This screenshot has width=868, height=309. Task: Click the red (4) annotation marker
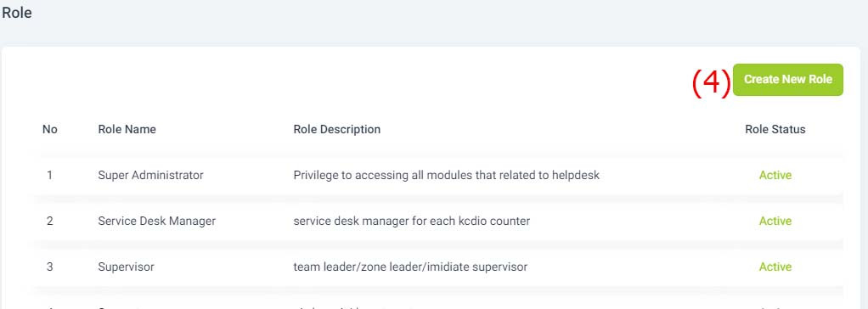[x=712, y=83]
